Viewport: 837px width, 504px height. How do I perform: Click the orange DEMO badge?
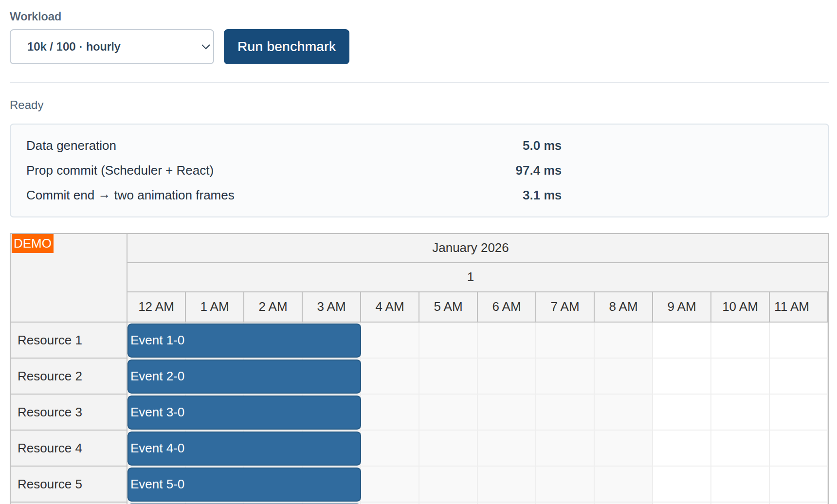click(33, 243)
